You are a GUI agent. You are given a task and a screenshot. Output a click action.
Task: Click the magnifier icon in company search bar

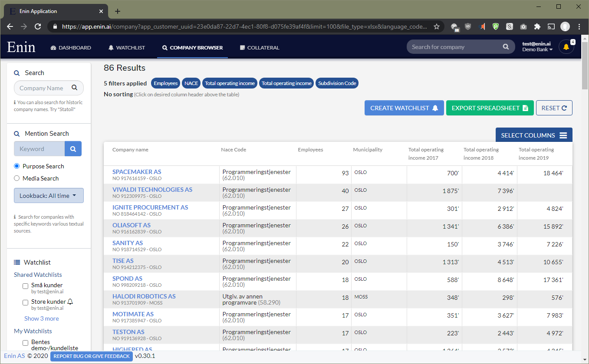[x=506, y=47]
